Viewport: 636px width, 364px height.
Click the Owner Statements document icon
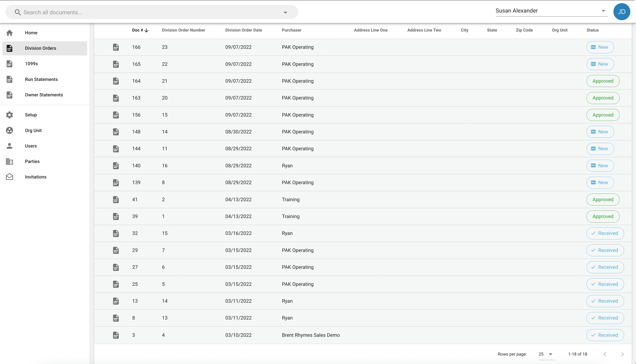pos(9,95)
